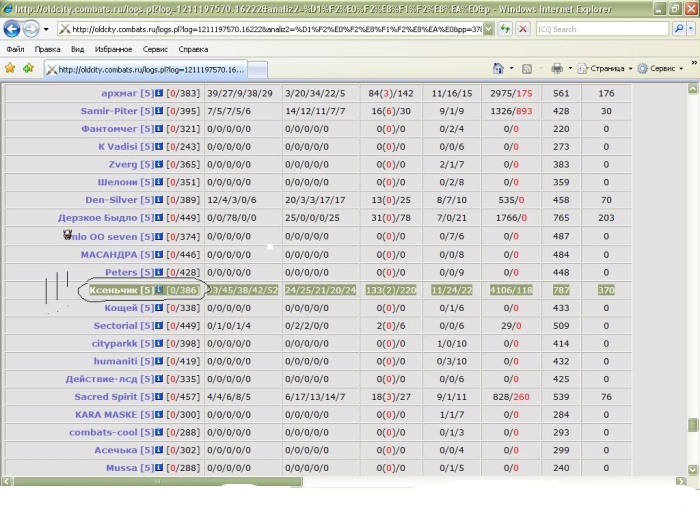This screenshot has height=525, width=700.
Task: Click the Add to Favorites icon
Action: (x=28, y=69)
